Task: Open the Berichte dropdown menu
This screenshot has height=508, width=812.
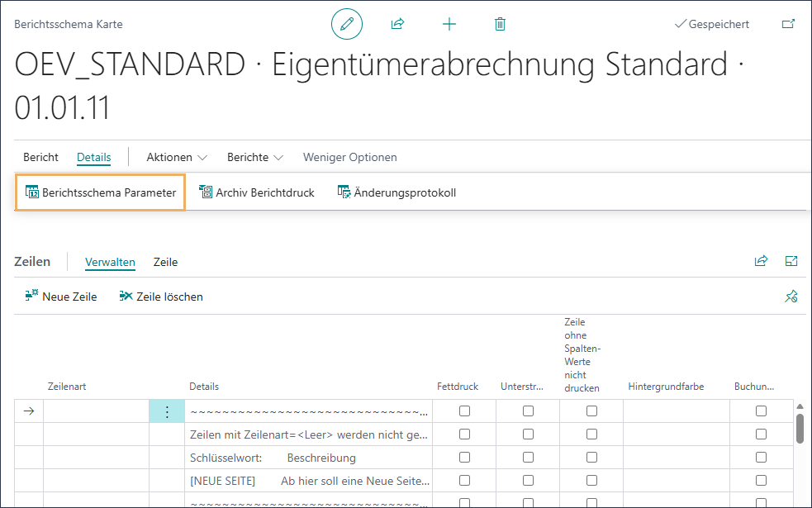Action: click(x=255, y=157)
